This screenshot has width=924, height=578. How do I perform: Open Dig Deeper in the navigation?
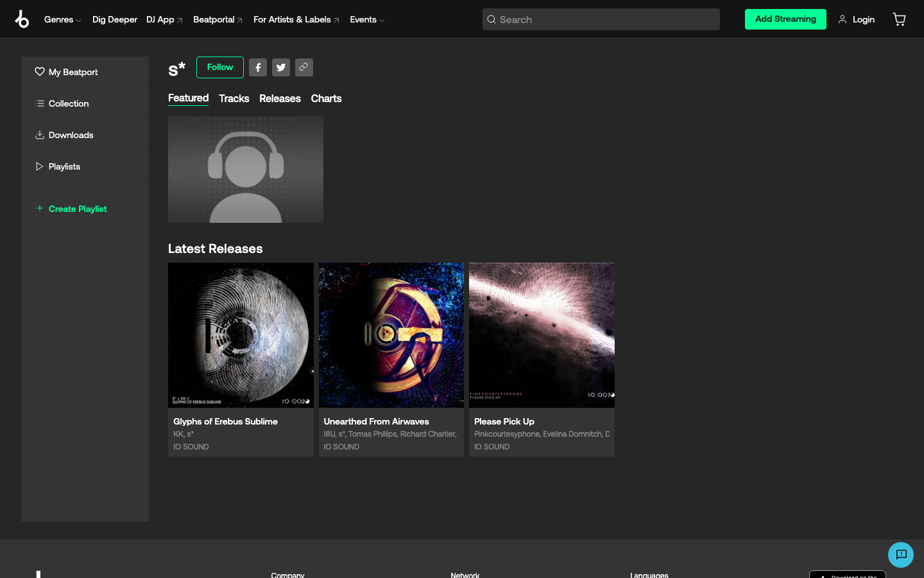tap(115, 19)
